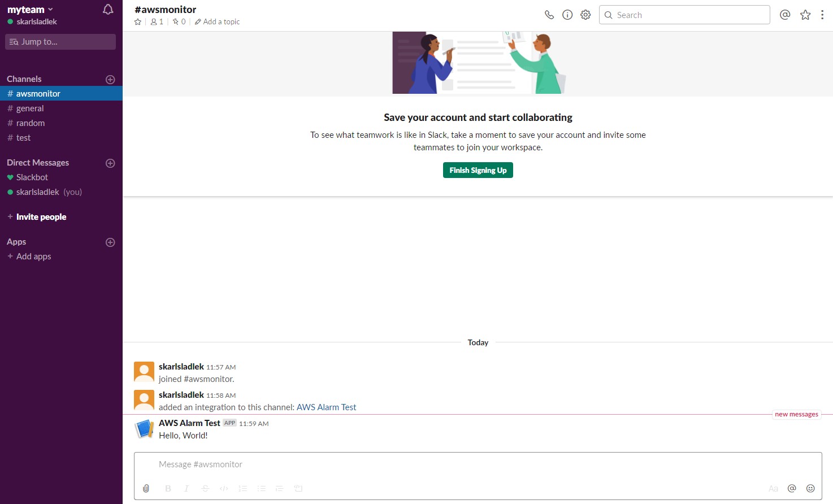Click the AWS Alarm Test sender name
The image size is (833, 504).
[x=189, y=423]
